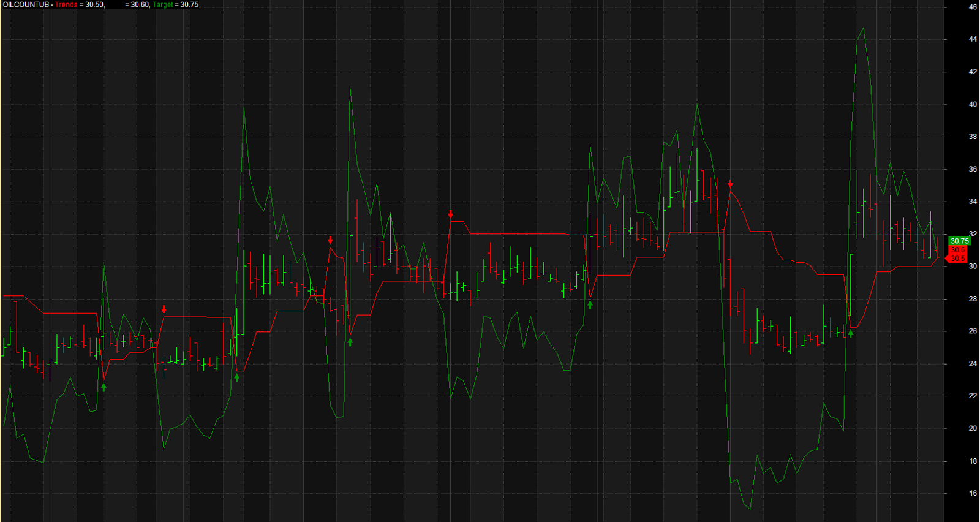Image resolution: width=980 pixels, height=522 pixels.
Task: Click the 16 price axis label
Action: (973, 493)
